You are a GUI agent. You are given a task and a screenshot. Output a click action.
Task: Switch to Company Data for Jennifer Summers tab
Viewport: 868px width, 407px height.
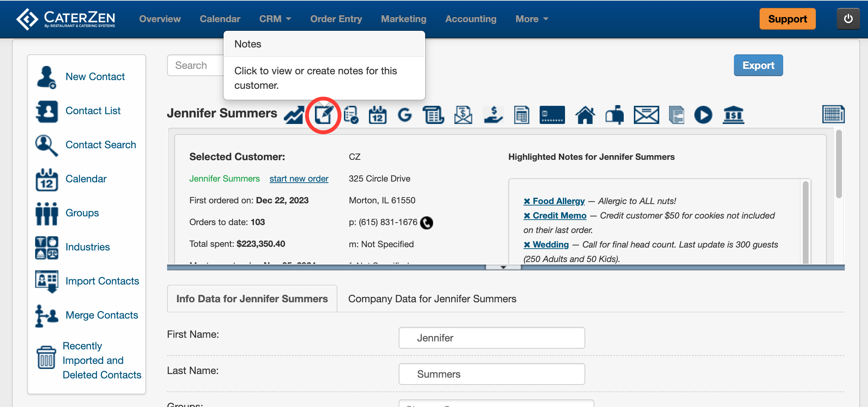tap(432, 299)
